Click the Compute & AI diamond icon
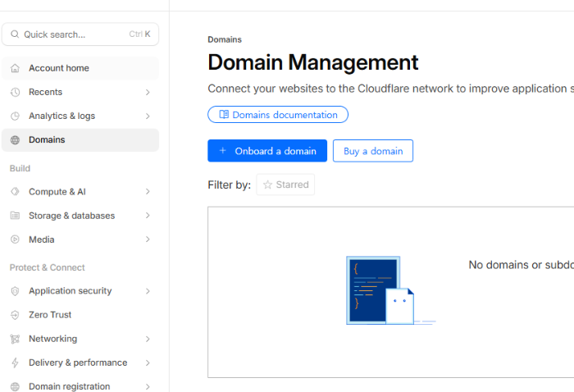574x392 pixels. coord(15,191)
